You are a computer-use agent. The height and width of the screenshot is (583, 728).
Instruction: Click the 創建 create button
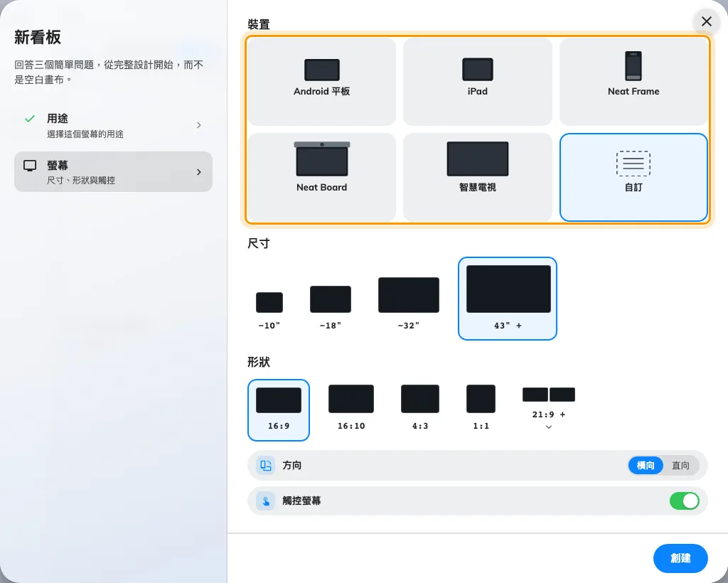point(680,558)
